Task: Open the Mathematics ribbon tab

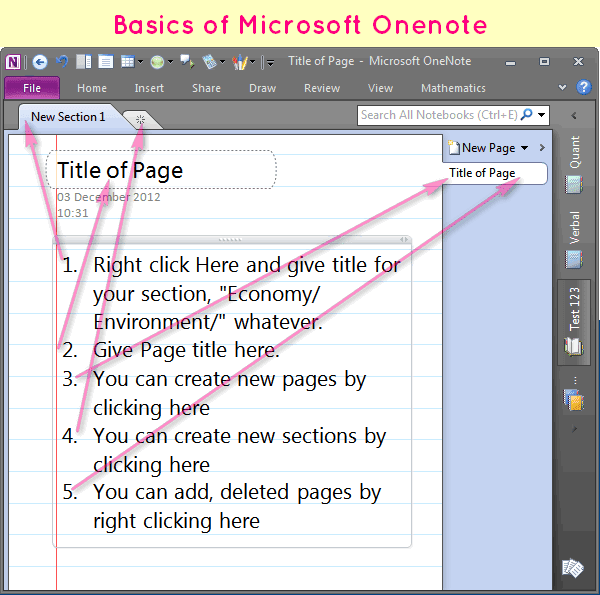Action: [x=453, y=88]
